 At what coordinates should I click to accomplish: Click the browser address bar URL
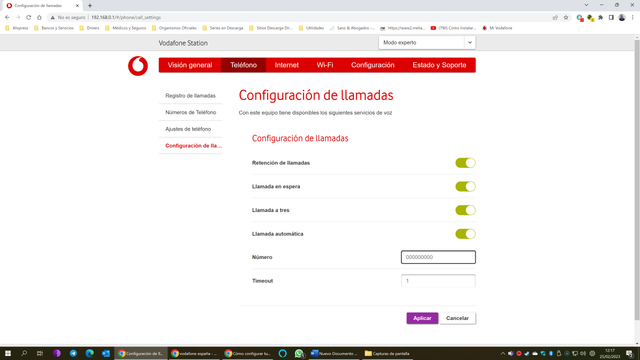click(126, 18)
